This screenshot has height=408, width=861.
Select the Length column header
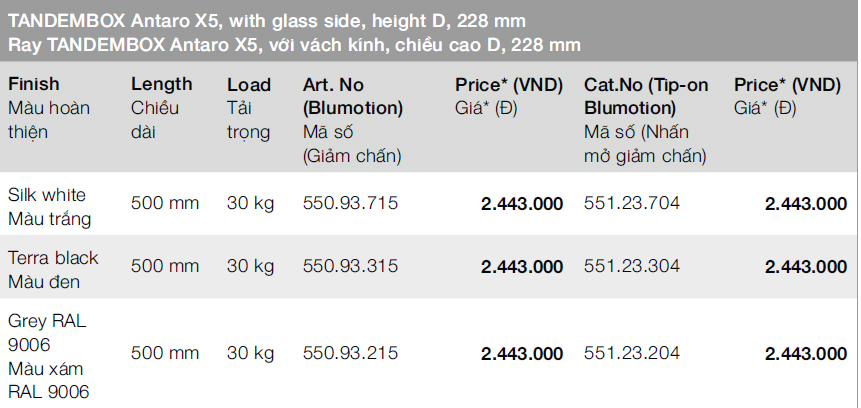pos(161,84)
